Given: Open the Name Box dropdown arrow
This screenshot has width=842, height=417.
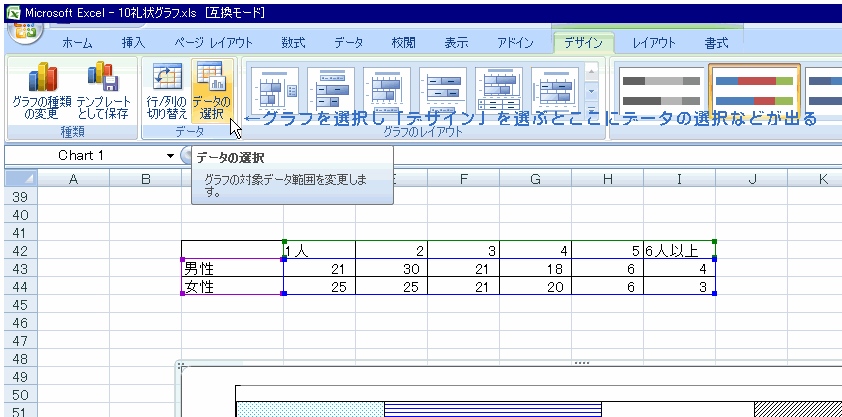Looking at the screenshot, I should click(171, 156).
